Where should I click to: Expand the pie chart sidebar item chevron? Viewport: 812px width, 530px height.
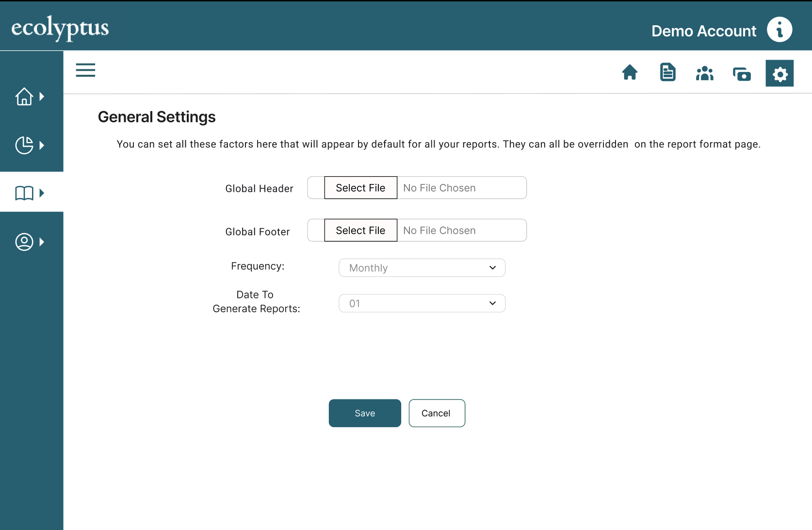point(42,145)
